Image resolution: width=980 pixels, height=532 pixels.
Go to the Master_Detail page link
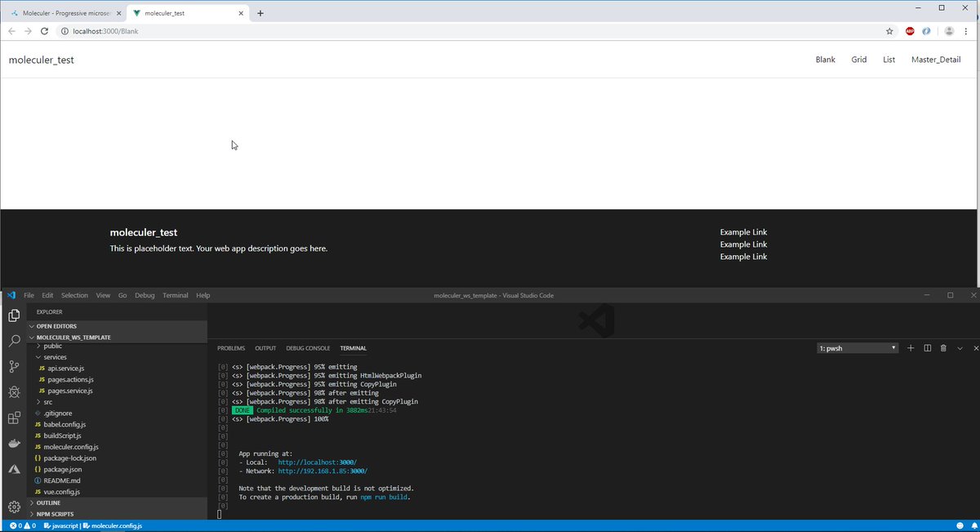936,60
